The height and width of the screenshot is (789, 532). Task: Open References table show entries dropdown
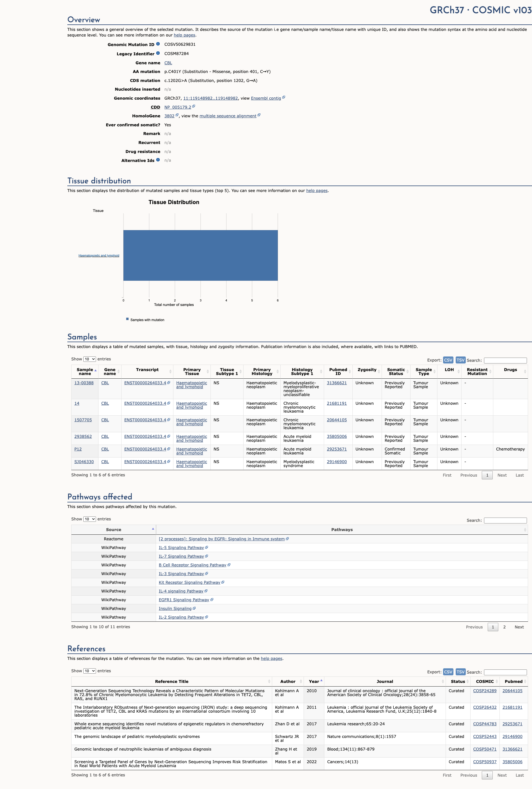(90, 671)
